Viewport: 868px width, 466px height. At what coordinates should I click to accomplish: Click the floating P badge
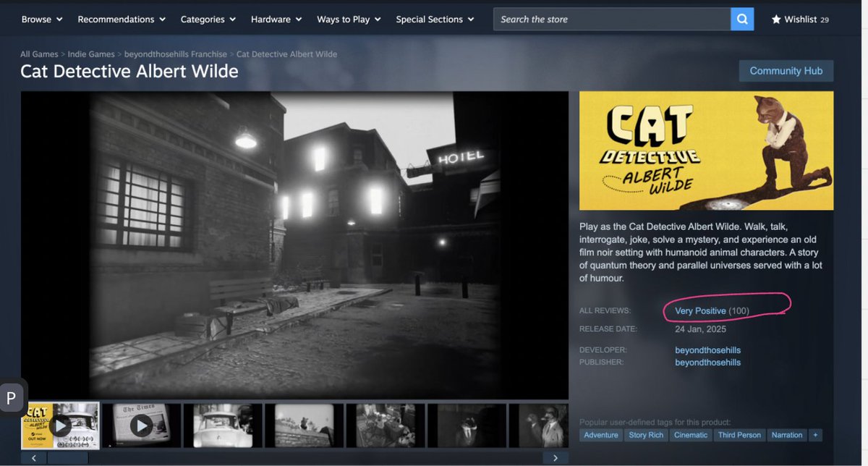tap(12, 397)
